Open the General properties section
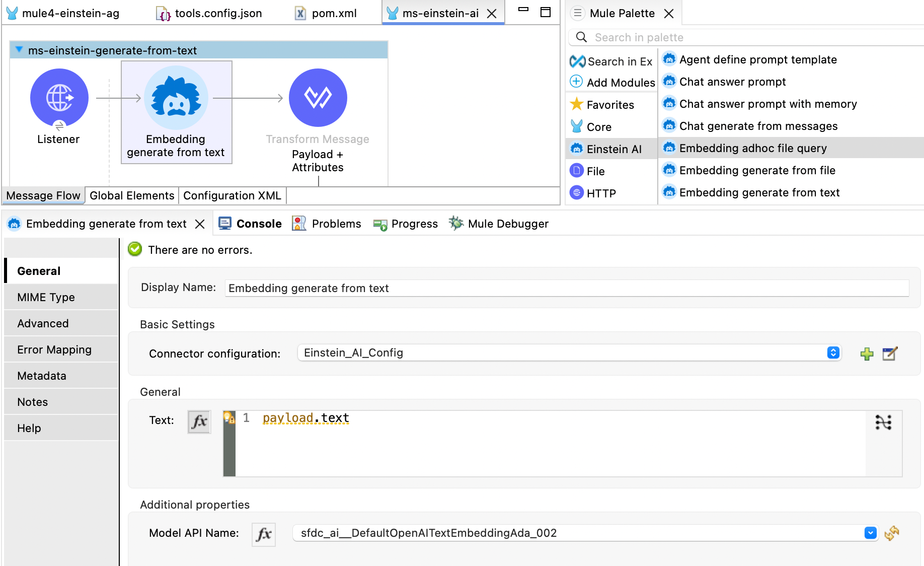The image size is (924, 566). pos(61,271)
